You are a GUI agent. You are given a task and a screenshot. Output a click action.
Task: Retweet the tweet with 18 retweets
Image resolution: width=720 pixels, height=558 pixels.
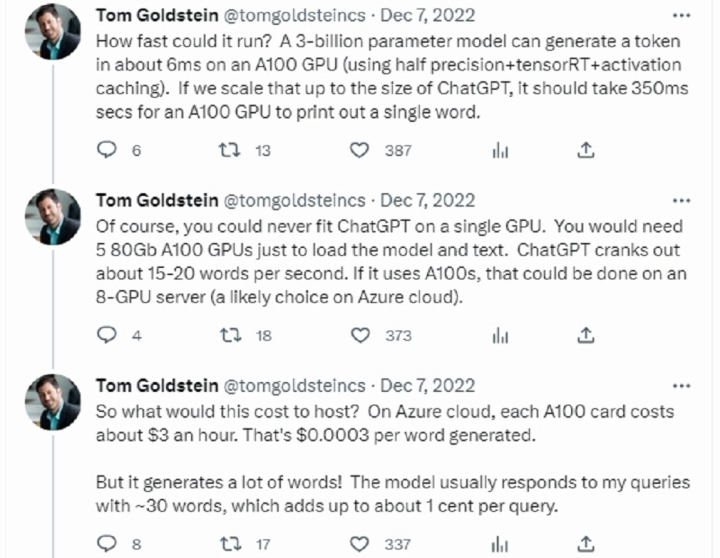click(231, 335)
